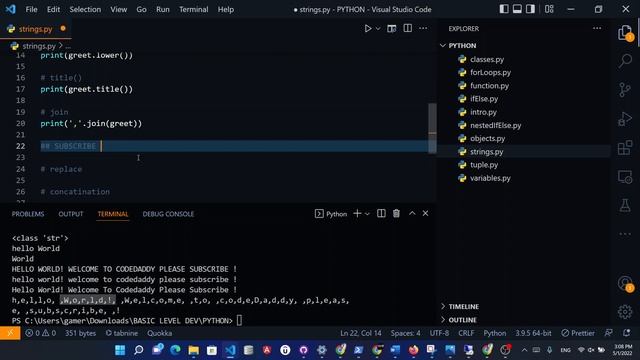Open editor More Actions ellipsis

coord(423,28)
